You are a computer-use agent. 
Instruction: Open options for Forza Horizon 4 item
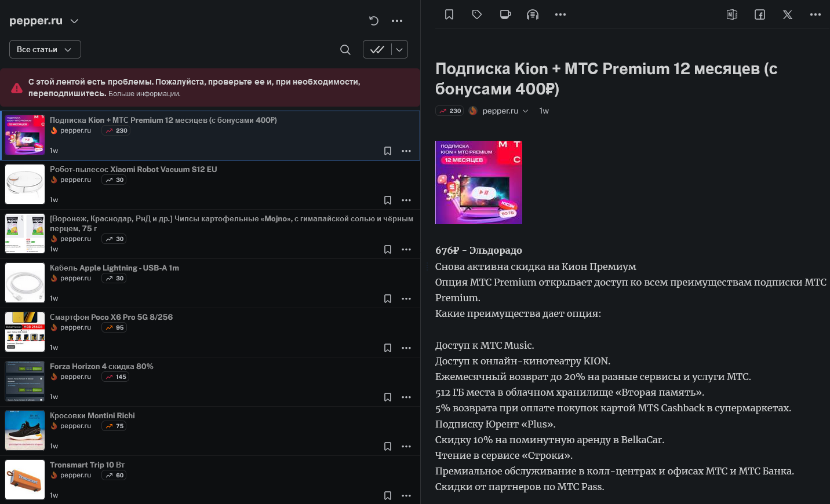click(x=406, y=397)
